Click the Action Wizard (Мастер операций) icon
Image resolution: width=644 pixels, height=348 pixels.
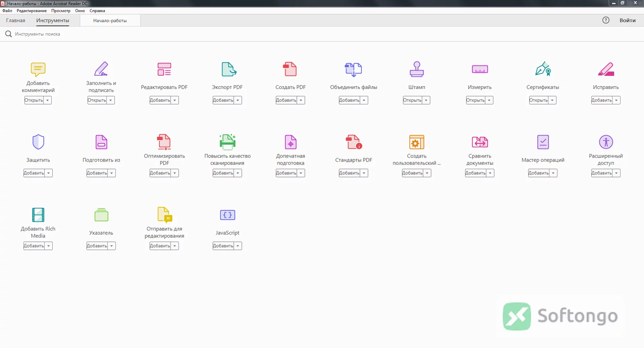(x=543, y=142)
